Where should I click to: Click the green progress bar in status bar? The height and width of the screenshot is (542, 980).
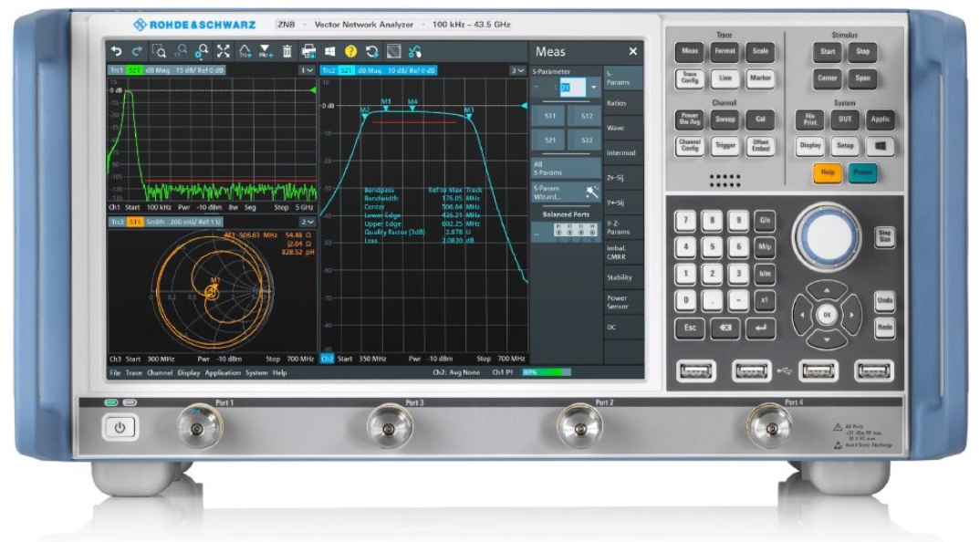click(x=546, y=372)
